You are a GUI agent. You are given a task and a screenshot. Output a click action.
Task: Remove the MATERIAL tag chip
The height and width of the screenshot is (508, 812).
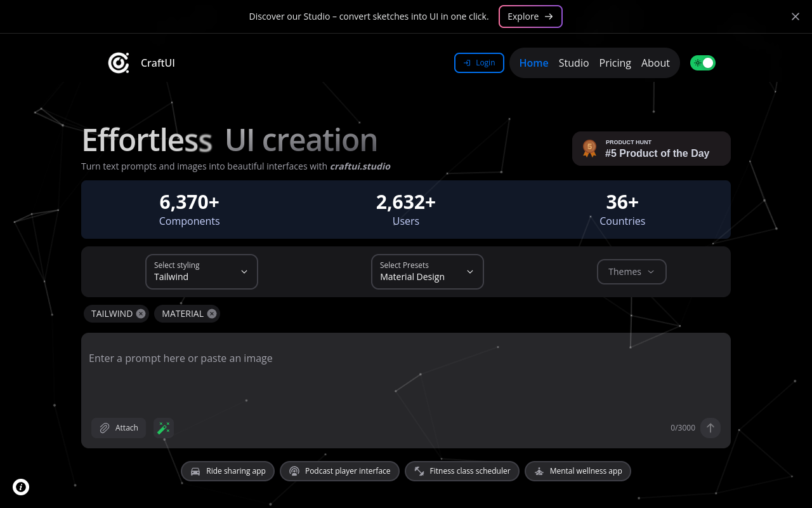212,314
